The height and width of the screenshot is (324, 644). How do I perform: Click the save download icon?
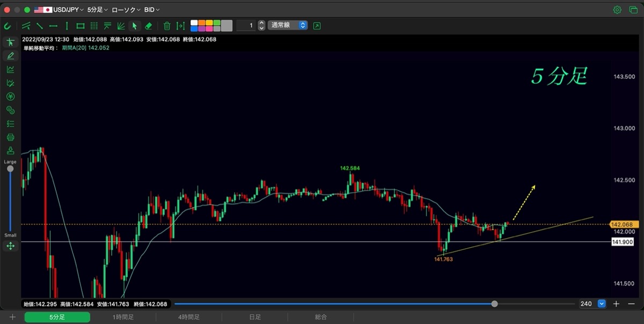coord(10,150)
